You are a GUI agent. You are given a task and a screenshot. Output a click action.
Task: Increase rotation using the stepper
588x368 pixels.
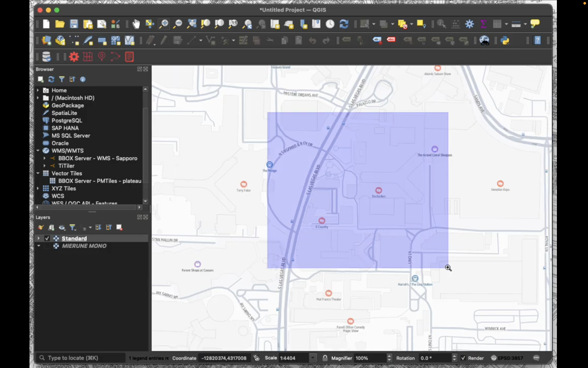click(455, 356)
